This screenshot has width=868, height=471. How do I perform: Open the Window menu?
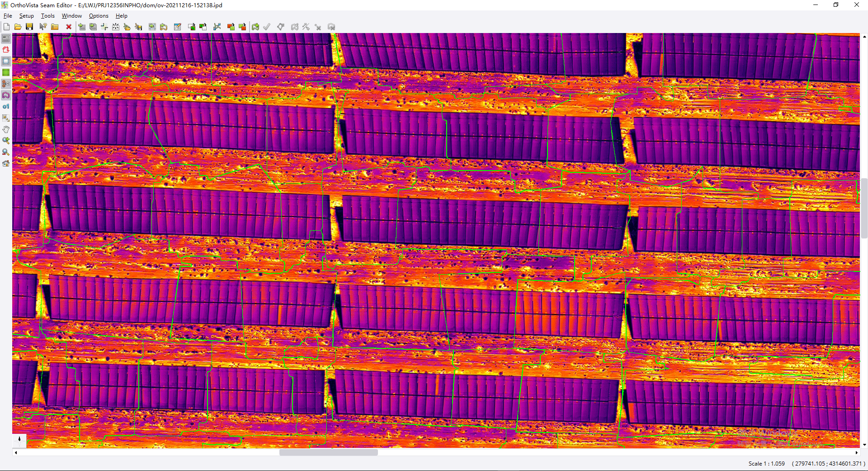[x=71, y=16]
